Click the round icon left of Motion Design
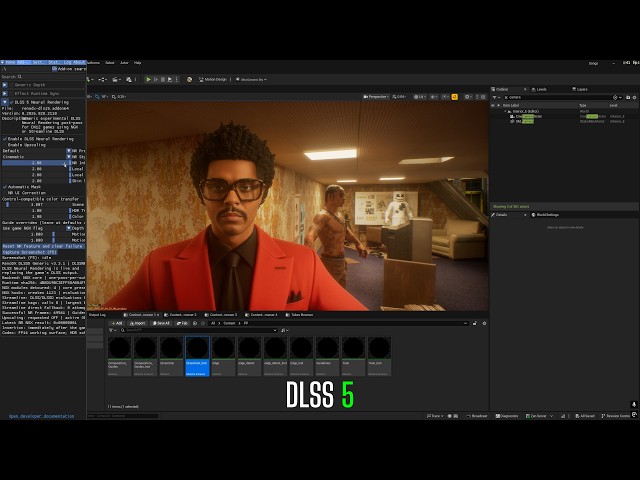 click(x=189, y=80)
